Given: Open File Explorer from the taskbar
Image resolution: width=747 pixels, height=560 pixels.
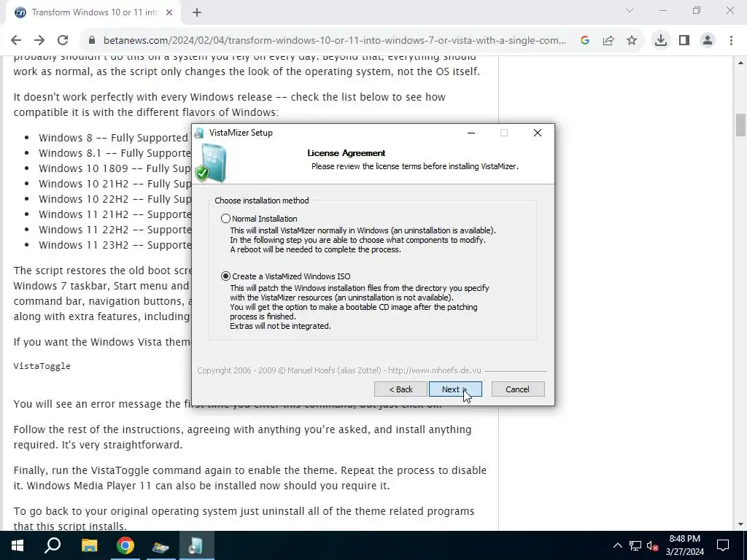Looking at the screenshot, I should 89,545.
